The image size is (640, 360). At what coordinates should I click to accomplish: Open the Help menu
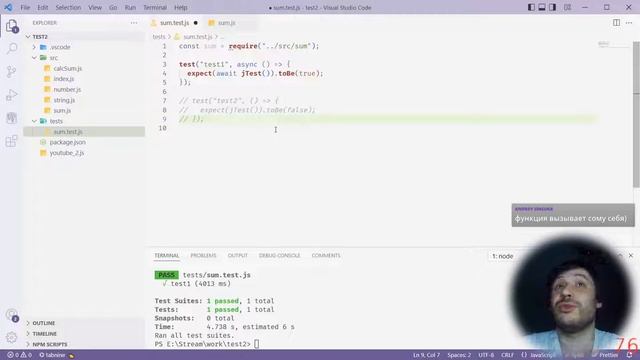tap(181, 7)
